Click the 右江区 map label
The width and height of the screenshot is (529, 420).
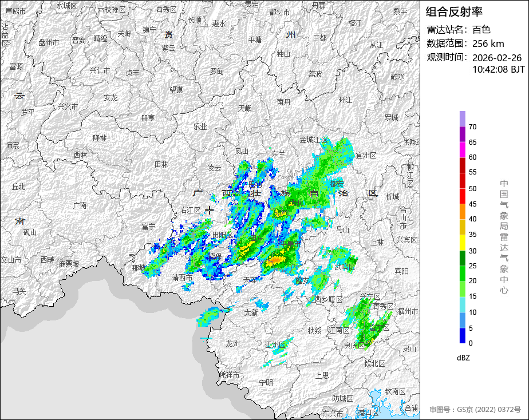pos(190,211)
